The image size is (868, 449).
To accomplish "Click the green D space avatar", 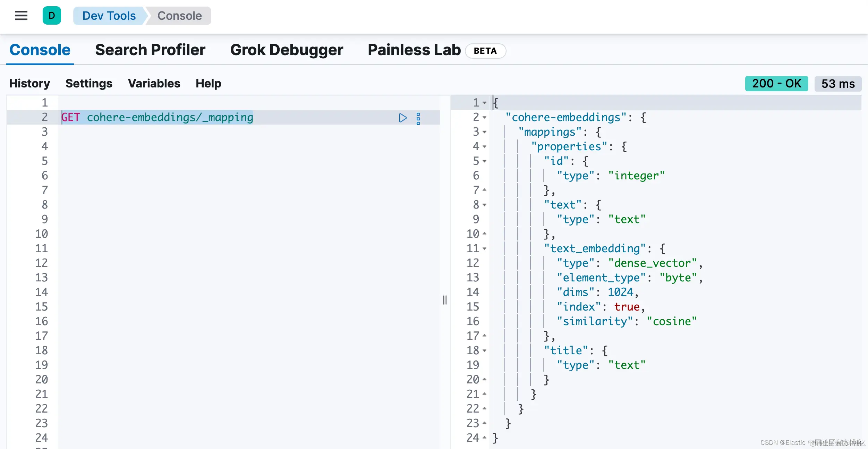I will (x=52, y=16).
